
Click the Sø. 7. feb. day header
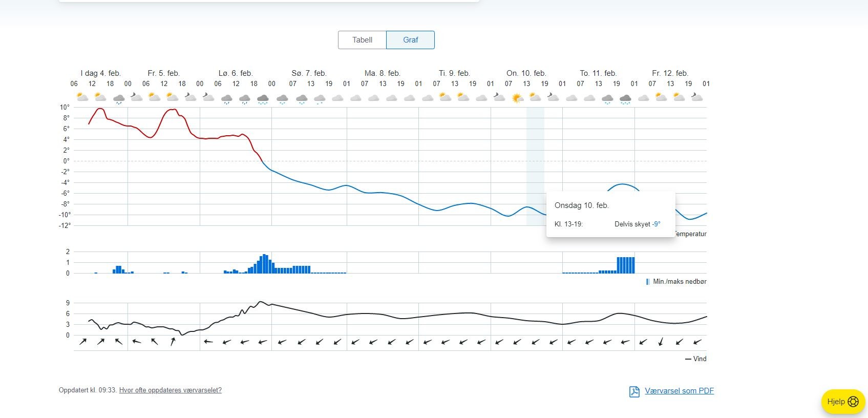pyautogui.click(x=309, y=73)
